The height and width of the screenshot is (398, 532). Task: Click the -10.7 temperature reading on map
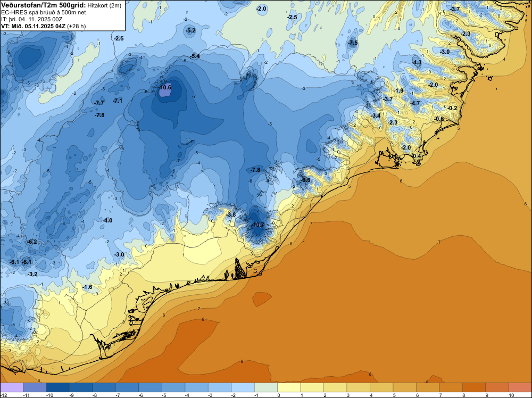coord(258,225)
